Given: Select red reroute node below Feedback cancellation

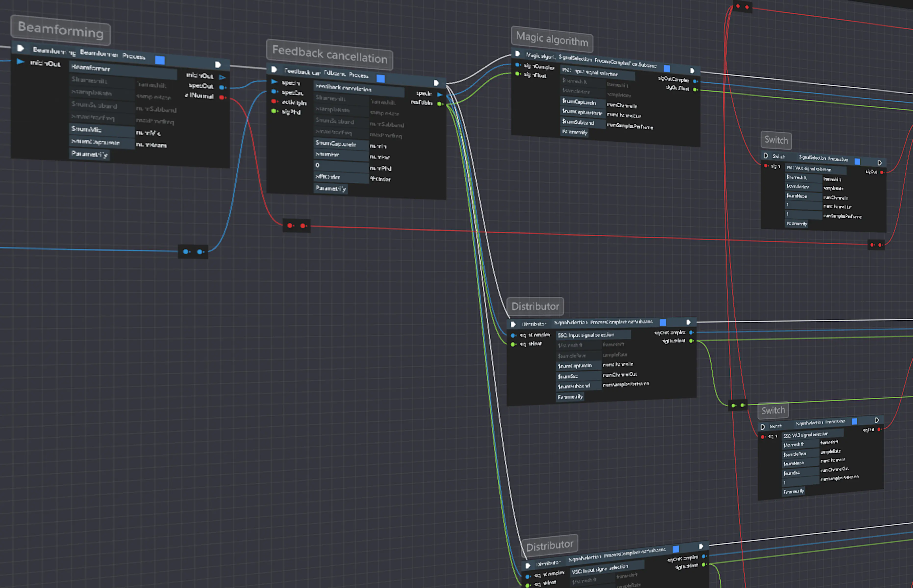Looking at the screenshot, I should [296, 226].
